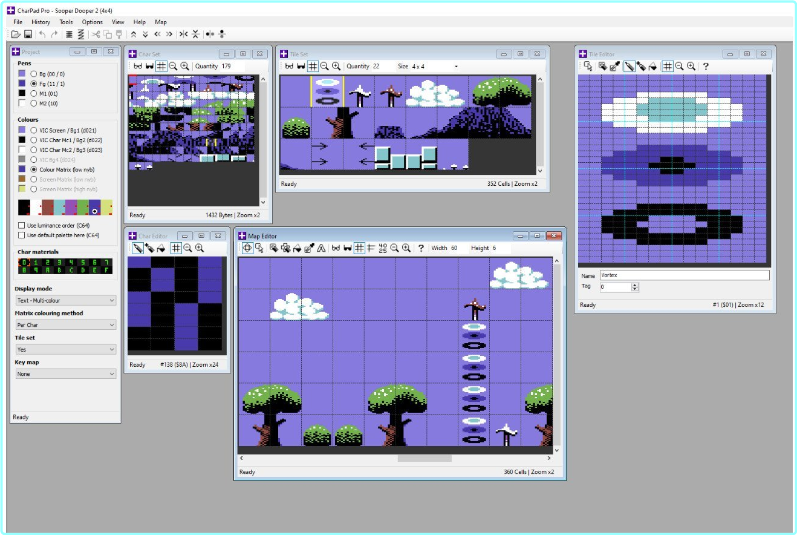Open Matrix colouring method dropdown
Image resolution: width=797 pixels, height=535 pixels.
(66, 325)
